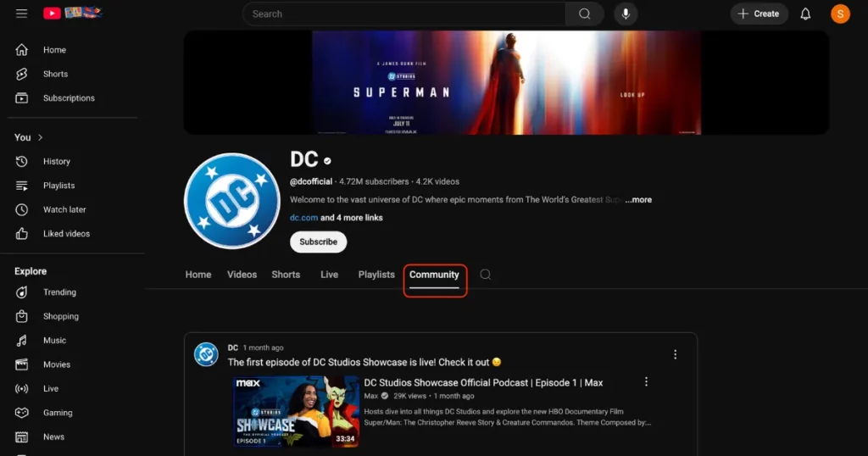This screenshot has width=868, height=456.
Task: Click the @dcofficial handle
Action: pyautogui.click(x=311, y=181)
